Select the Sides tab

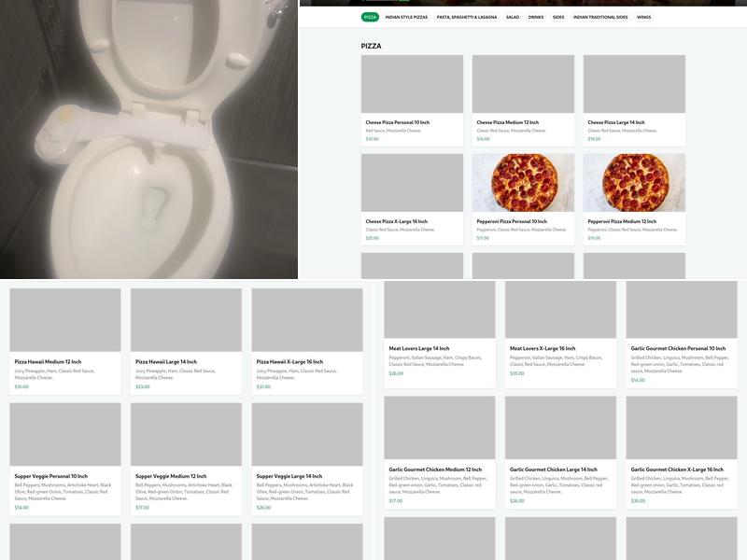pos(558,17)
